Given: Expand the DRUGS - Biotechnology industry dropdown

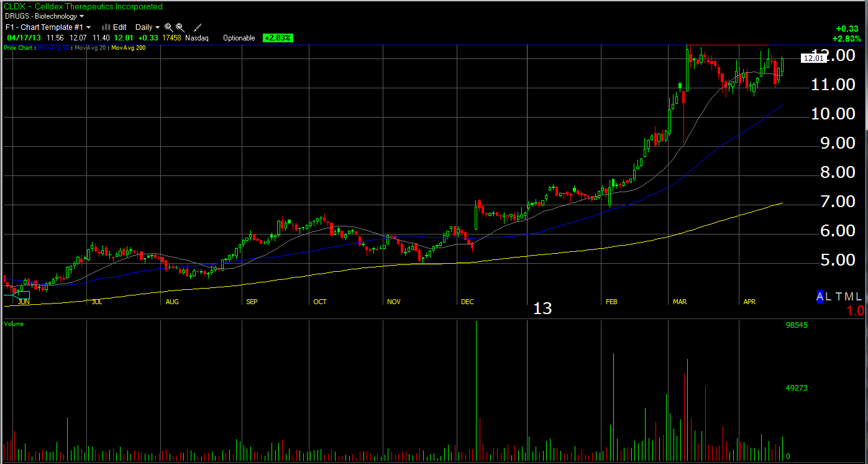Looking at the screenshot, I should [45, 16].
